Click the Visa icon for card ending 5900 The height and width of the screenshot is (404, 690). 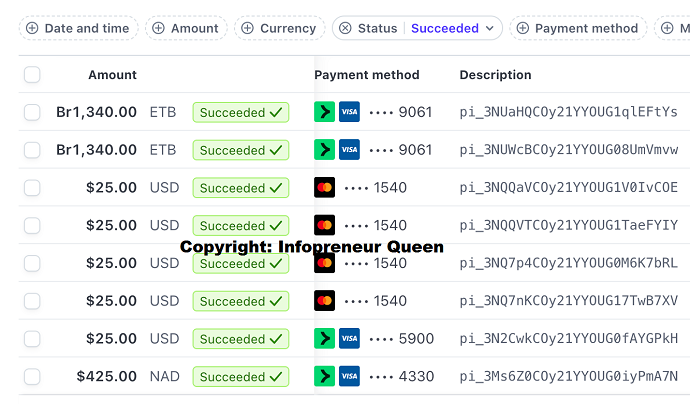pyautogui.click(x=349, y=339)
